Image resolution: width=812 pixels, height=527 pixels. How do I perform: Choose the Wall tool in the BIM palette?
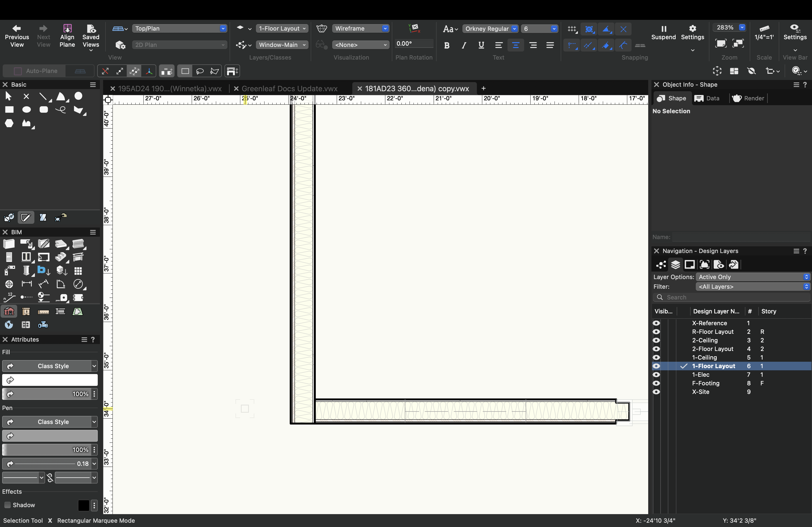9,244
